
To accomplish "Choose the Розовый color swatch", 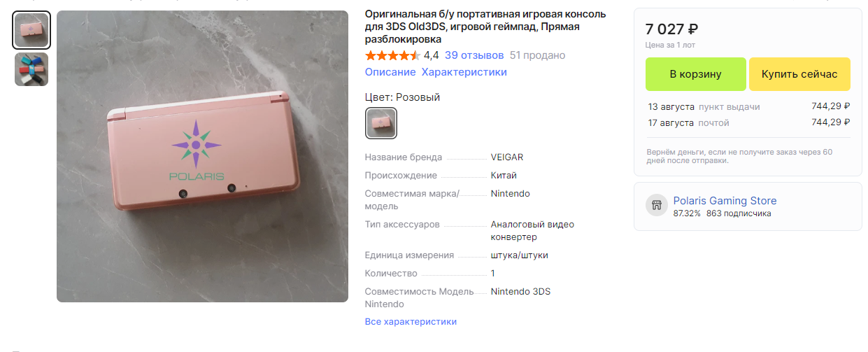I will [381, 123].
